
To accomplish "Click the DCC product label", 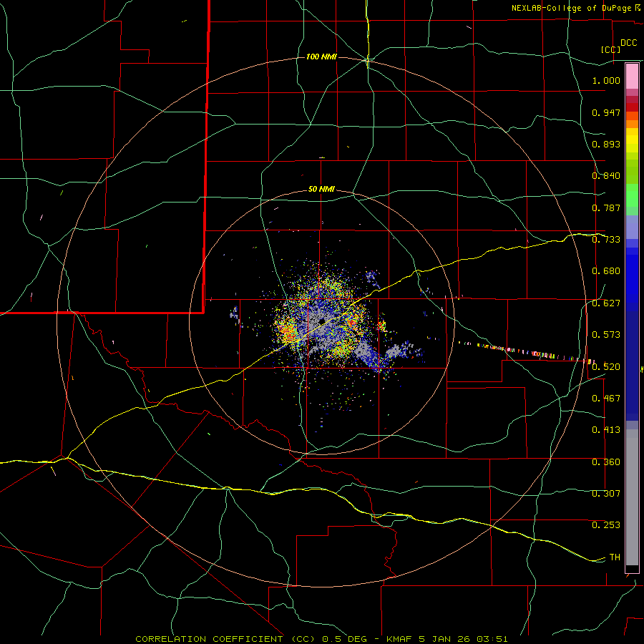I will (x=628, y=43).
